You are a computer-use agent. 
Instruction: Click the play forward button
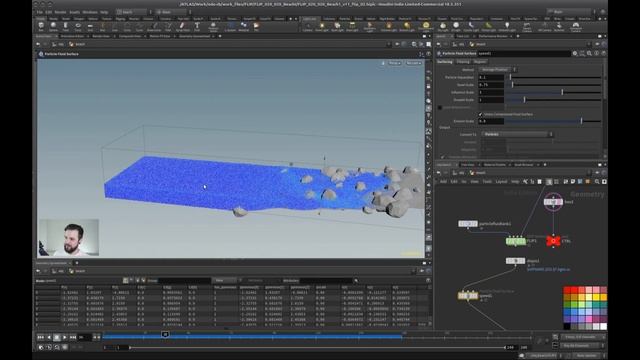tap(64, 338)
